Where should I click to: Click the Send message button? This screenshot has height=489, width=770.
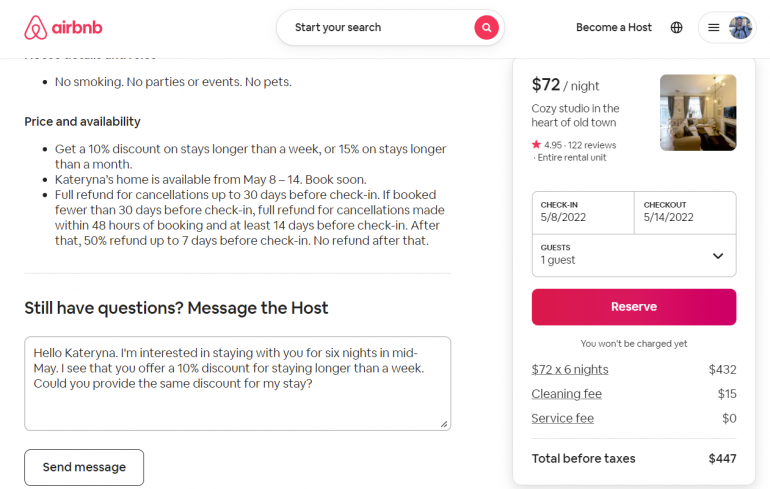[84, 467]
